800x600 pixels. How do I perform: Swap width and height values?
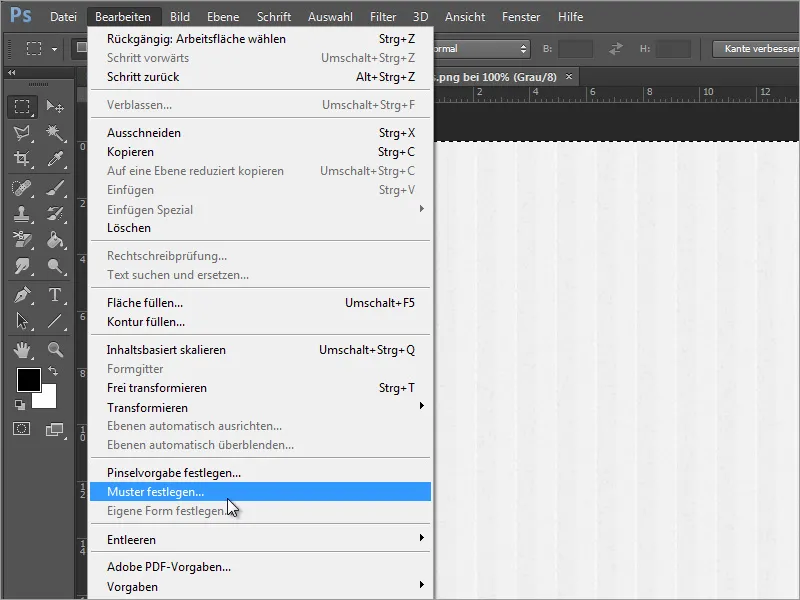click(616, 49)
